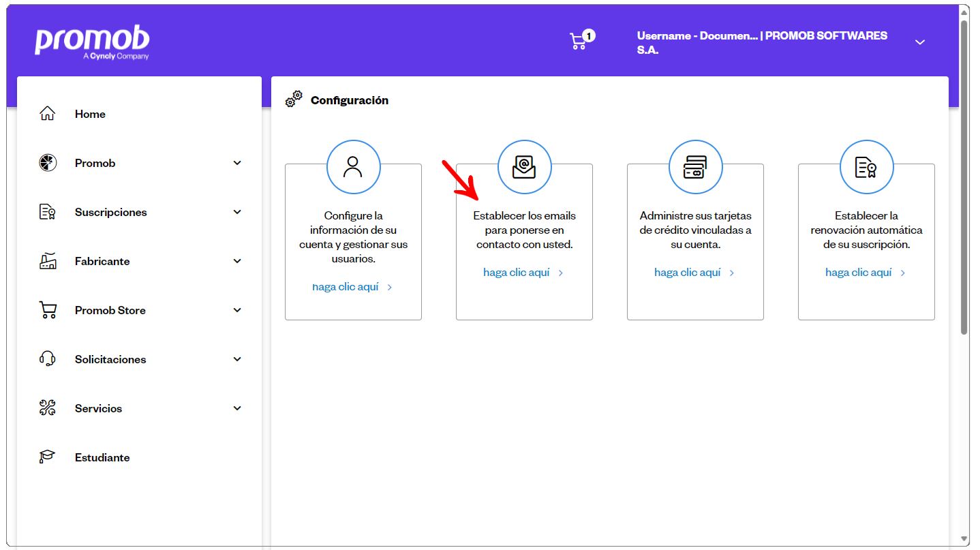This screenshot has width=980, height=550.
Task: Expand the Promob menu chevron
Action: pos(237,163)
